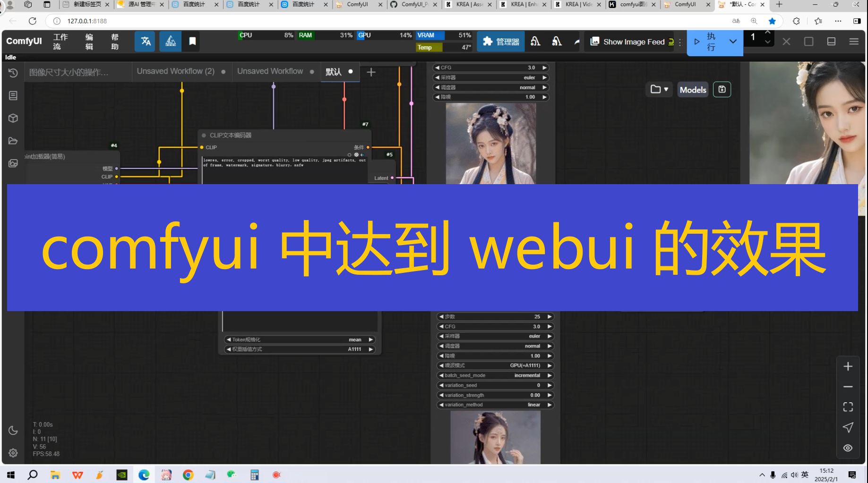Change batch_seed_mode incremental option

pos(495,375)
